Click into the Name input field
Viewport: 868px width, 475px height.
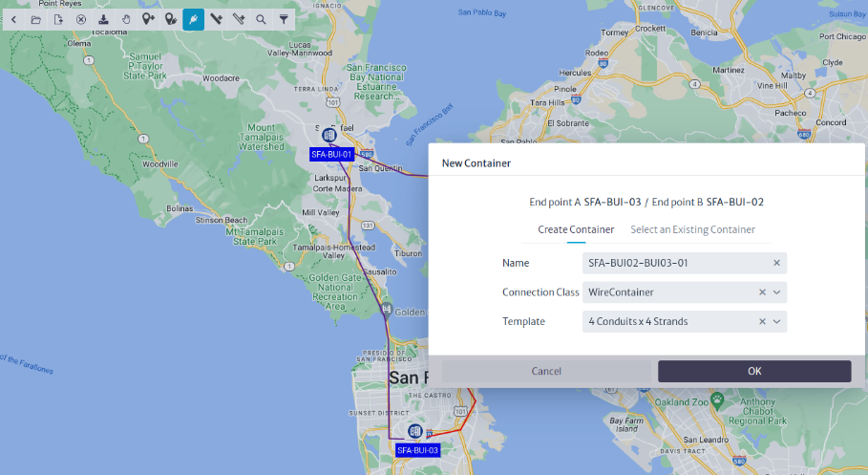pos(673,263)
